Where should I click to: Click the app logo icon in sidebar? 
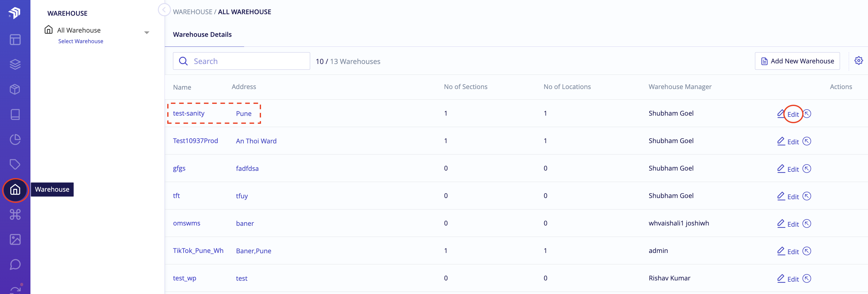point(14,13)
